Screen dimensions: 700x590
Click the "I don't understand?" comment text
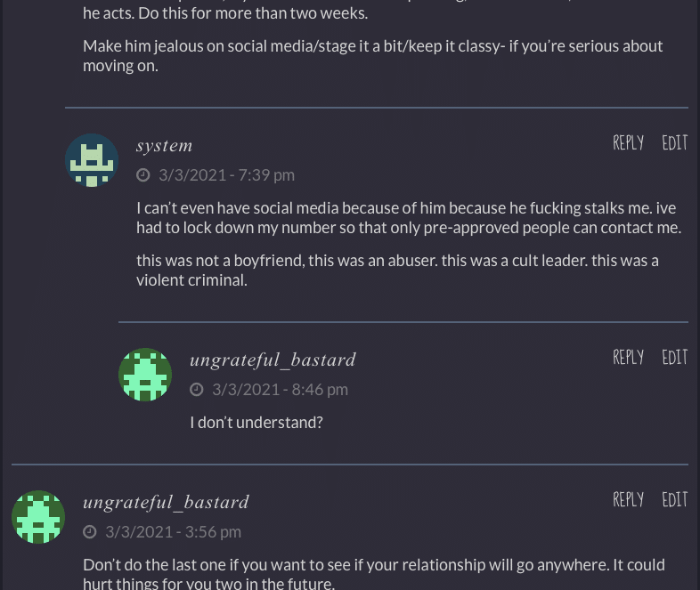tap(256, 423)
